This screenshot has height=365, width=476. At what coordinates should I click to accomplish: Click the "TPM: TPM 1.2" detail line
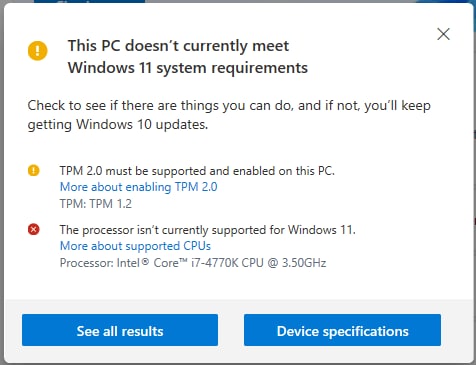(x=96, y=204)
